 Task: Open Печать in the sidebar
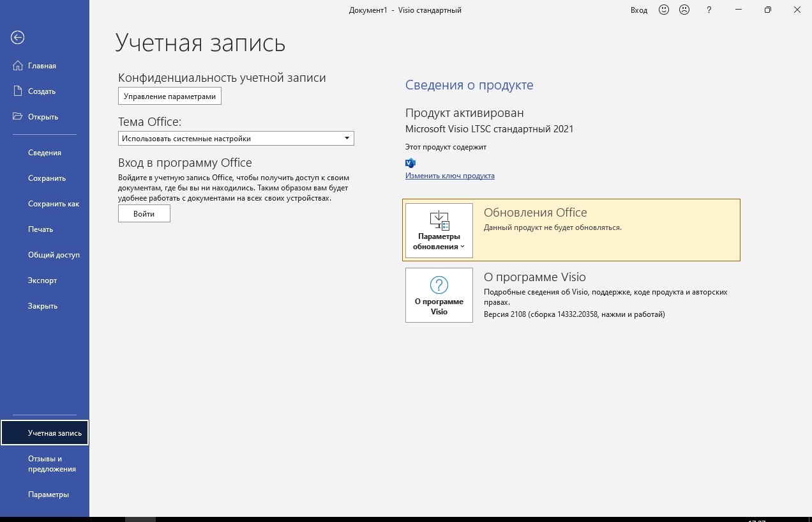(x=45, y=229)
